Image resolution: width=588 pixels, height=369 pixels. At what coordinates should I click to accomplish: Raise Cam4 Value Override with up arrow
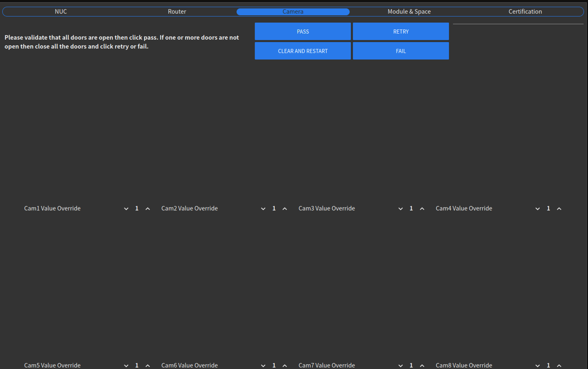[x=559, y=209]
